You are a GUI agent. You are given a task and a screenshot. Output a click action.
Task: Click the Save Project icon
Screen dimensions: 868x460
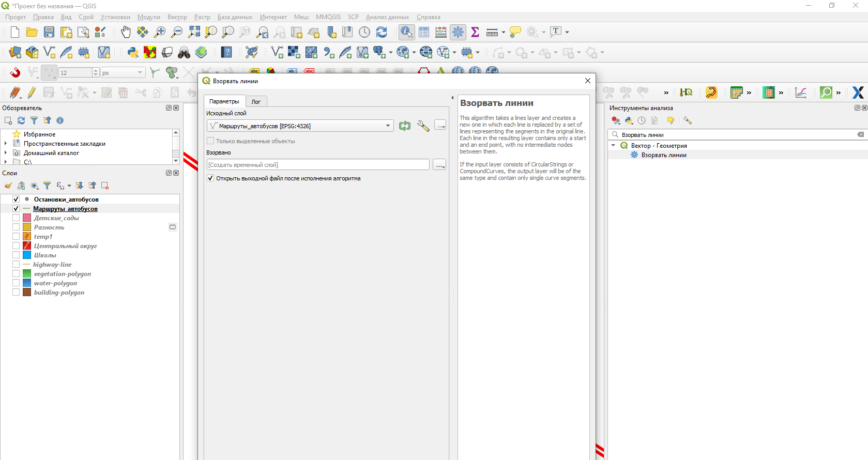[x=49, y=32]
